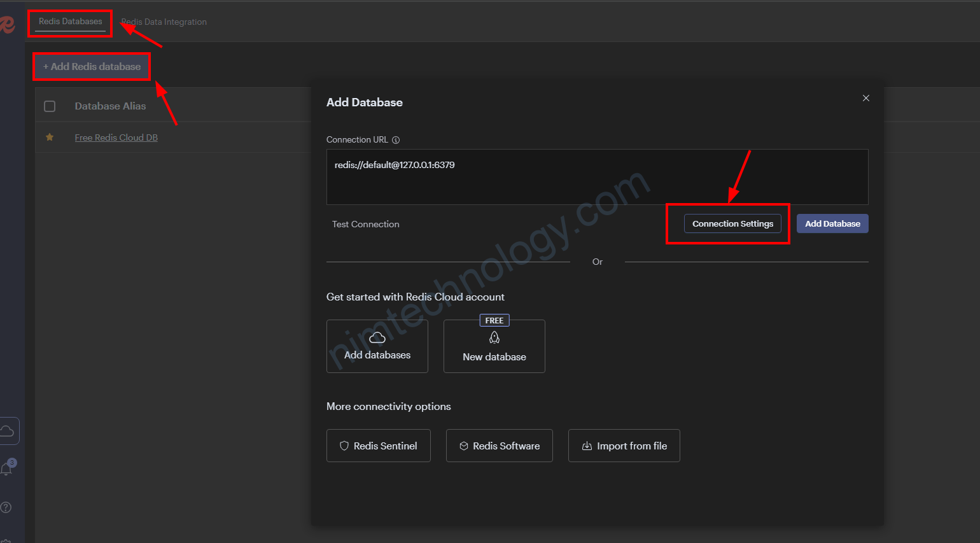Image resolution: width=980 pixels, height=543 pixels.
Task: Choose Add databases cloud option
Action: (377, 346)
